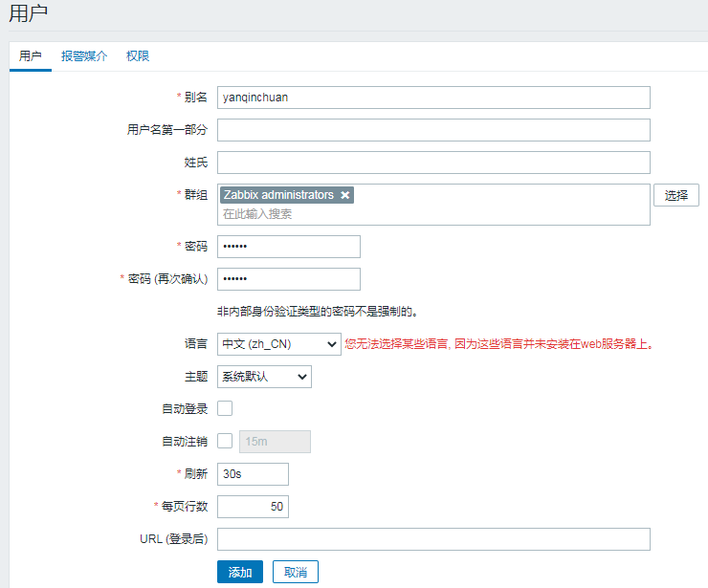
Task: Focus the 用户名第一部分 input field
Action: tap(433, 130)
